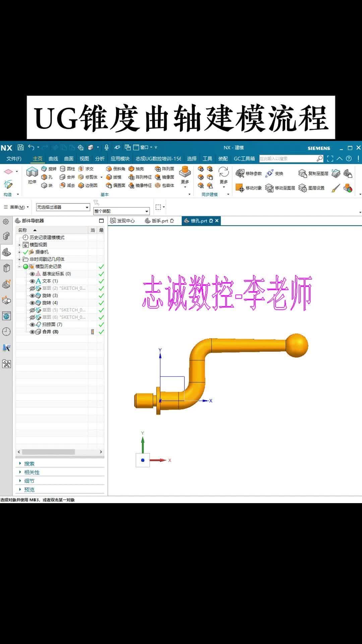Click the Pattern Feature (阵列特征) tool
Image resolution: width=362 pixels, height=644 pixels.
[140, 177]
